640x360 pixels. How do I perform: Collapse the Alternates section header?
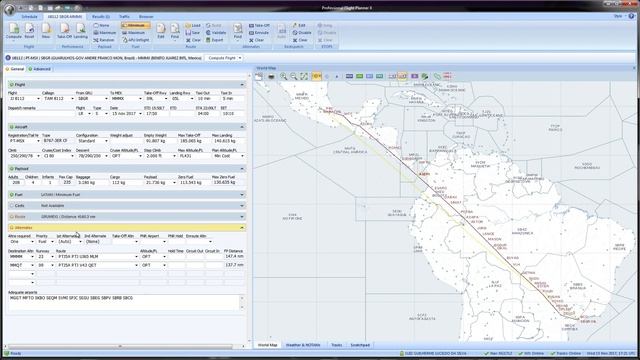coord(127,227)
